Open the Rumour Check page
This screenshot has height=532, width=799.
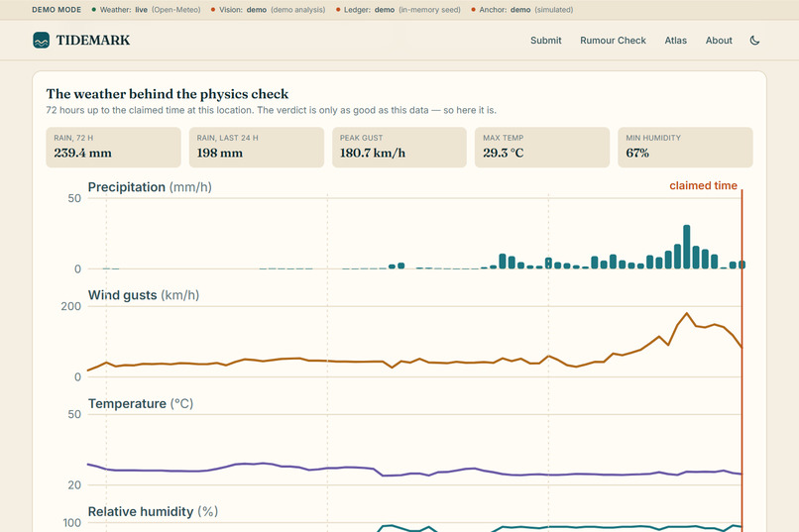pyautogui.click(x=613, y=41)
